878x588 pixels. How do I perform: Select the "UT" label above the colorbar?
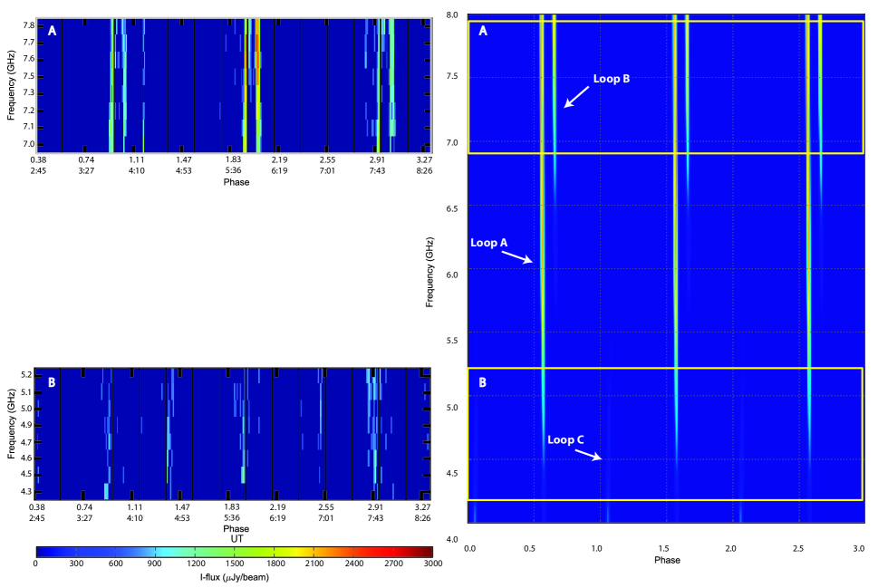click(x=236, y=539)
